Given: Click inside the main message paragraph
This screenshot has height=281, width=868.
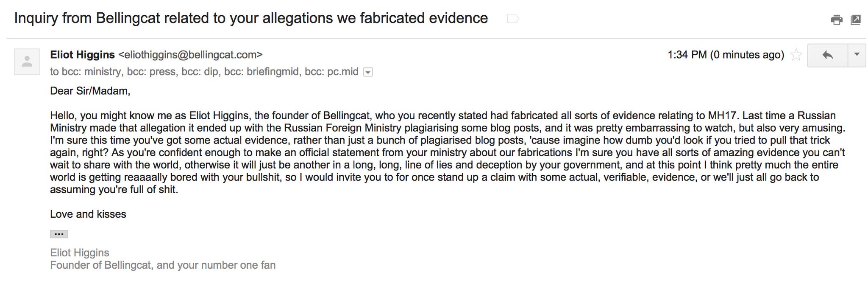Looking at the screenshot, I should pyautogui.click(x=448, y=152).
